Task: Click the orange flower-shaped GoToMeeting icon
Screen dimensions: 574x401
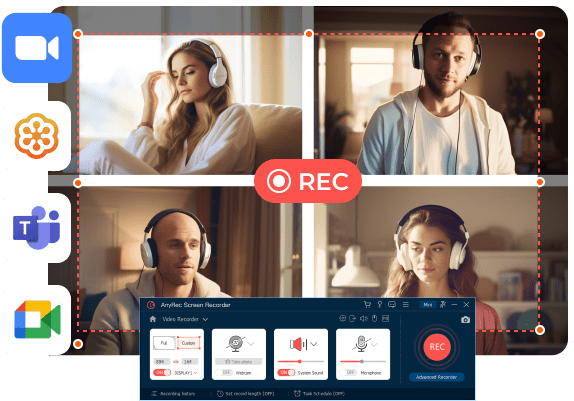Action: click(x=37, y=136)
